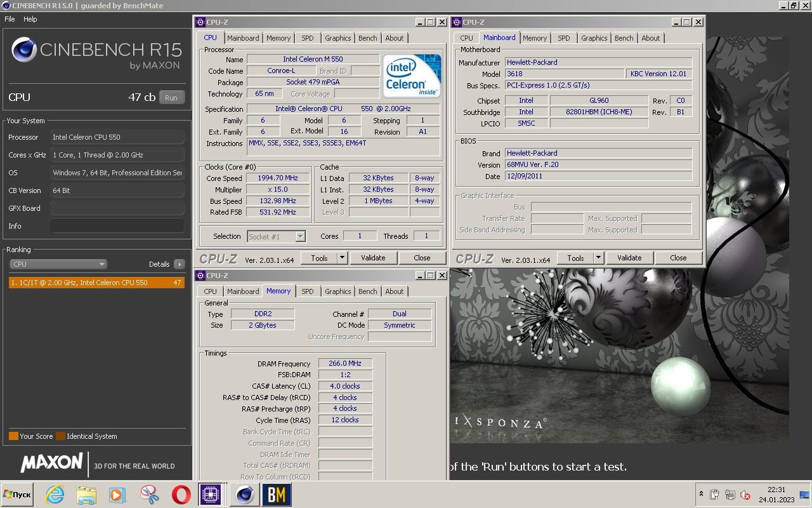Image resolution: width=812 pixels, height=508 pixels.
Task: Click the Intel Celeron inside logo
Action: pos(412,76)
